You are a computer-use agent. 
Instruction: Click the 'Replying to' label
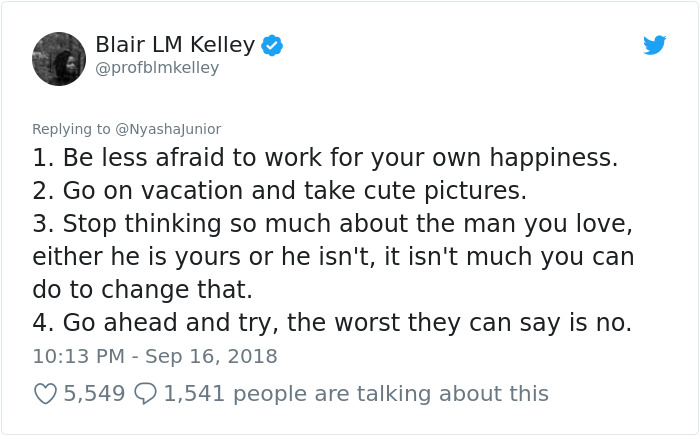tap(71, 129)
